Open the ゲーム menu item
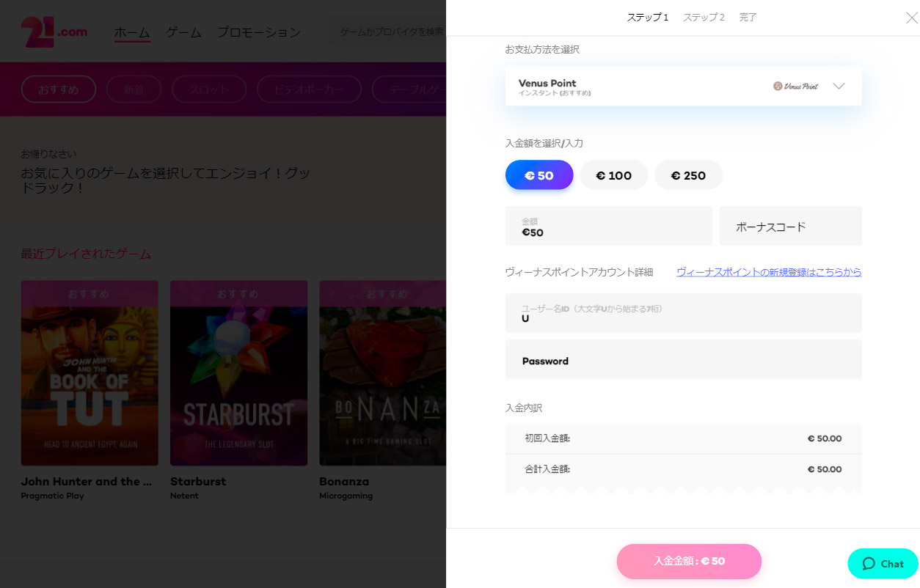The image size is (920, 588). point(183,33)
